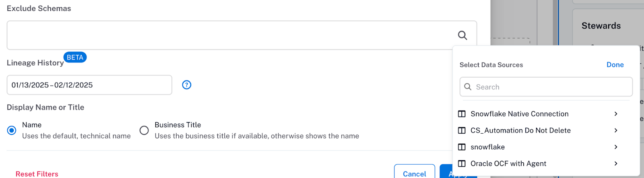
Task: Click the Snowflake Native Connection table icon
Action: [x=462, y=114]
